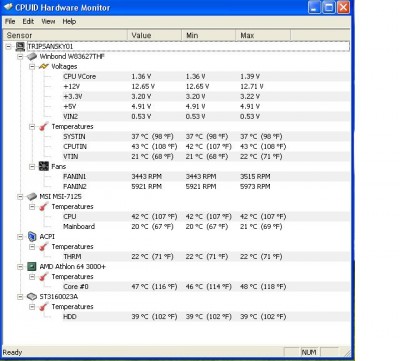Select the Winbond W83627THF chip icon
The width and height of the screenshot is (400, 361).
[x=32, y=56]
